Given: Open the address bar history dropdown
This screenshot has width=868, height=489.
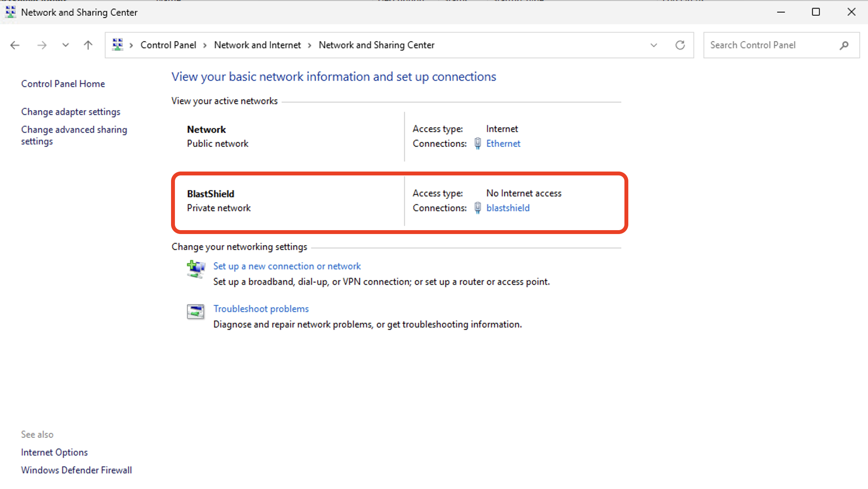Looking at the screenshot, I should (x=654, y=45).
